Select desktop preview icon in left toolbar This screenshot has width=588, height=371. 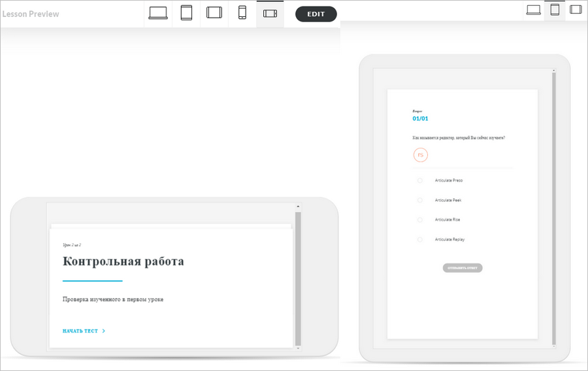[x=158, y=13]
